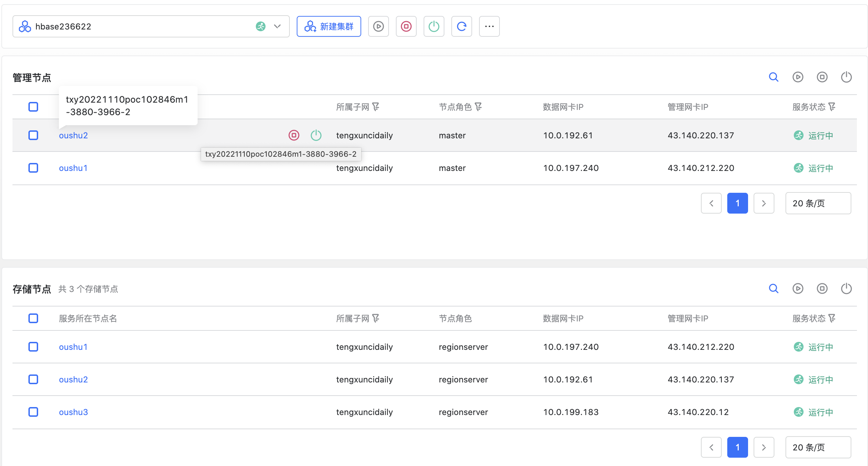Check the oushu2 master row checkbox
The width and height of the screenshot is (868, 466).
(x=33, y=135)
